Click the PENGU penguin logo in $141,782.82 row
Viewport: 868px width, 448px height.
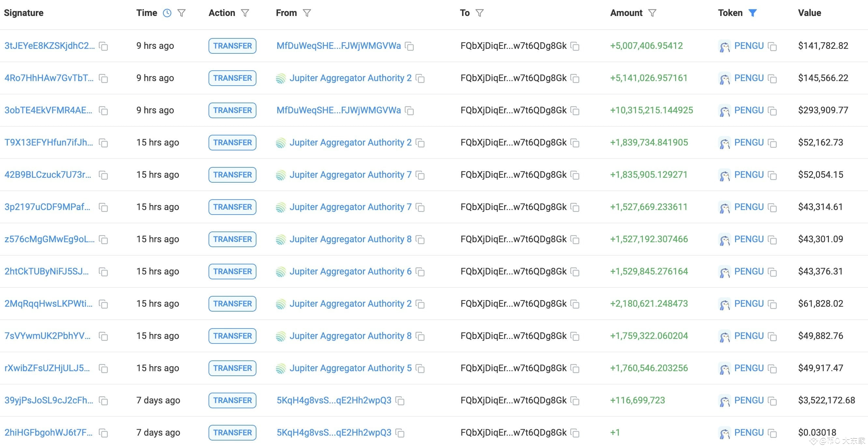point(724,47)
